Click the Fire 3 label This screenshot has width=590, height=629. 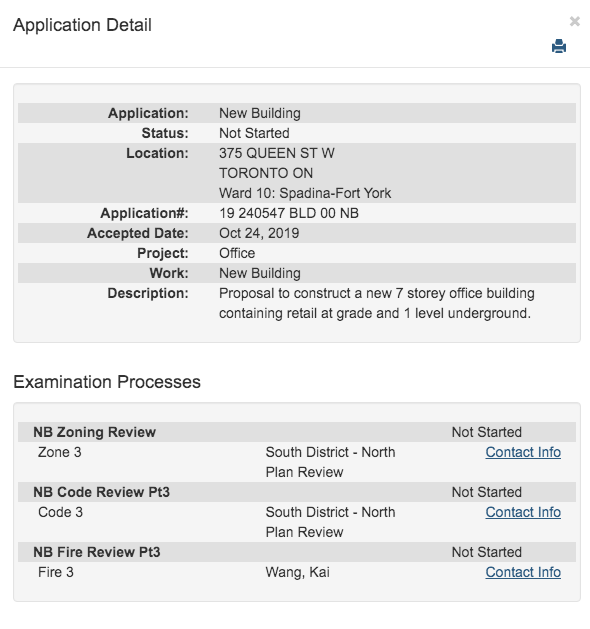point(56,572)
